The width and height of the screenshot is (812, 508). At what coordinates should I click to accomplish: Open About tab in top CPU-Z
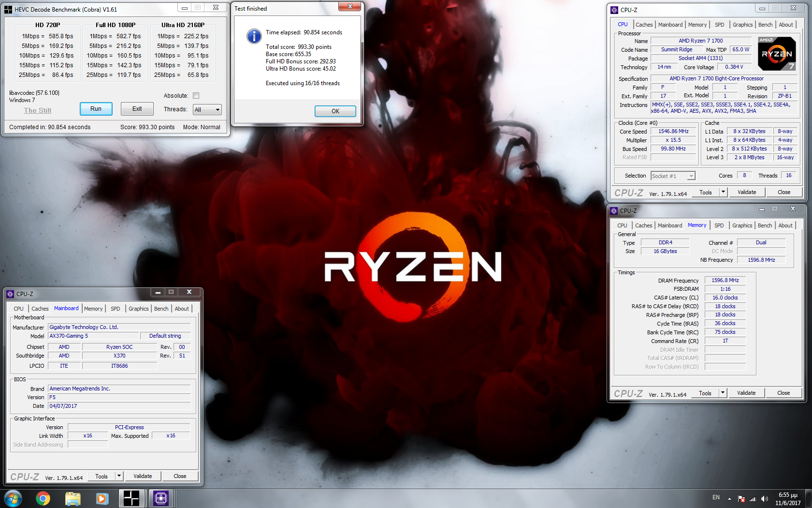(x=786, y=25)
